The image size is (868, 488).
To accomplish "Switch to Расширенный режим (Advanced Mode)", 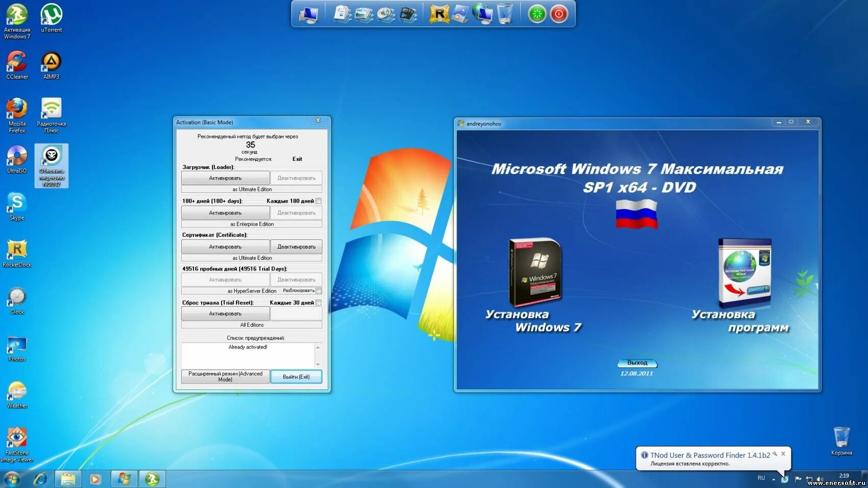I will [225, 377].
